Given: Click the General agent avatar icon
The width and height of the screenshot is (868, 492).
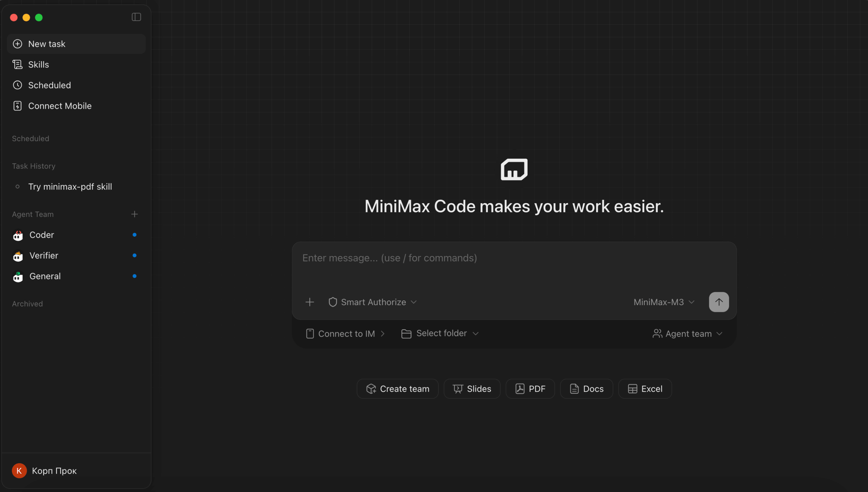Looking at the screenshot, I should [x=18, y=276].
